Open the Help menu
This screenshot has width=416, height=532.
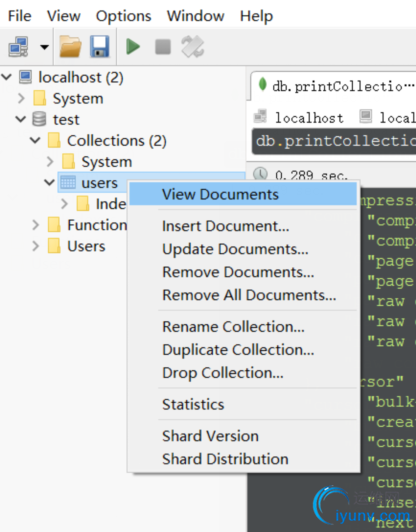point(256,16)
